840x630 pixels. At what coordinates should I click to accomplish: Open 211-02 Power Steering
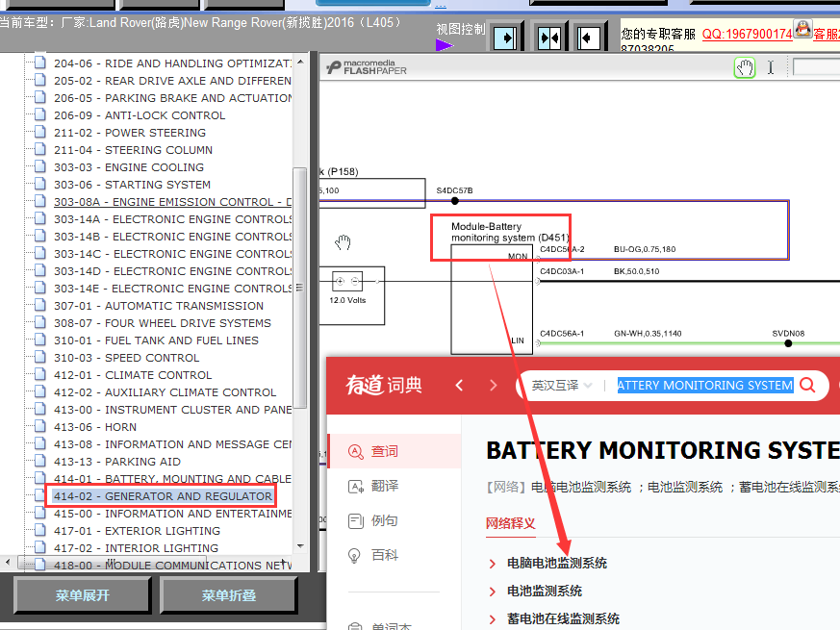pyautogui.click(x=130, y=133)
